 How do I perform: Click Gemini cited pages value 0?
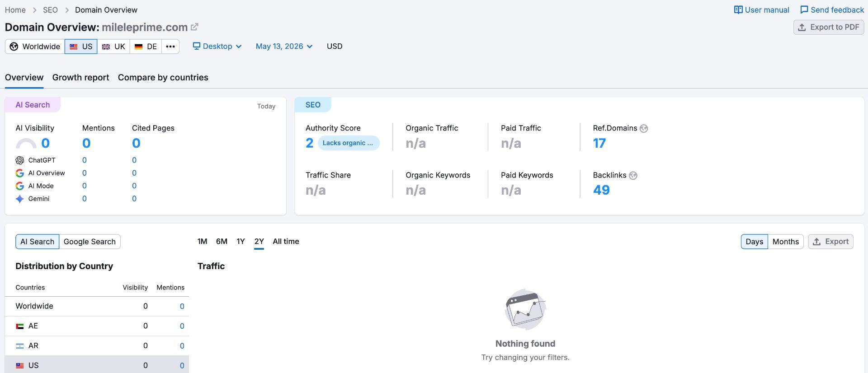point(134,199)
